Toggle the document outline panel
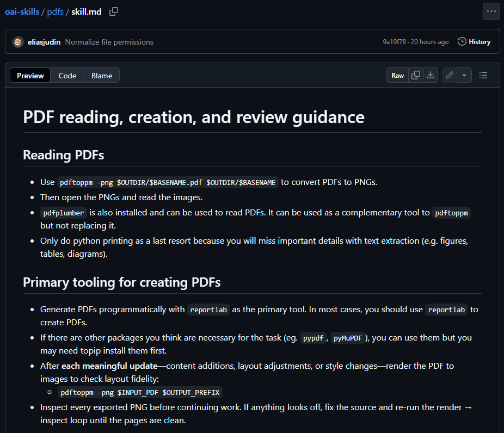Viewport: 504px width, 433px height. pos(483,76)
